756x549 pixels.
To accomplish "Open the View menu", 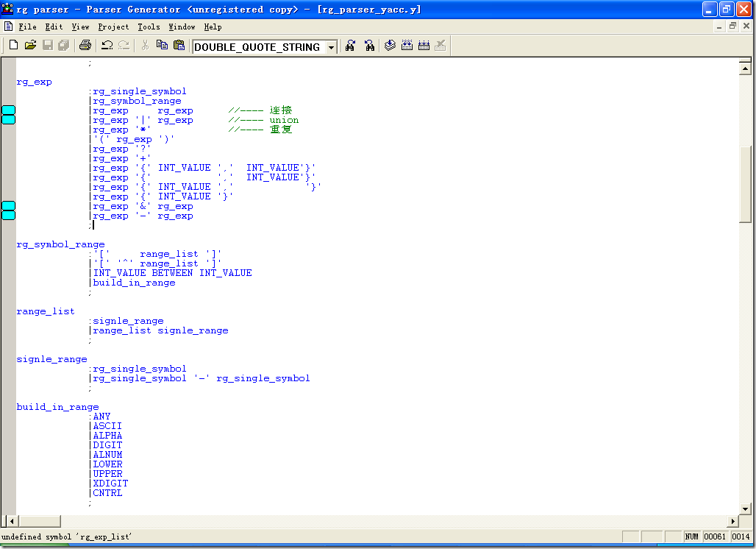I will 80,27.
